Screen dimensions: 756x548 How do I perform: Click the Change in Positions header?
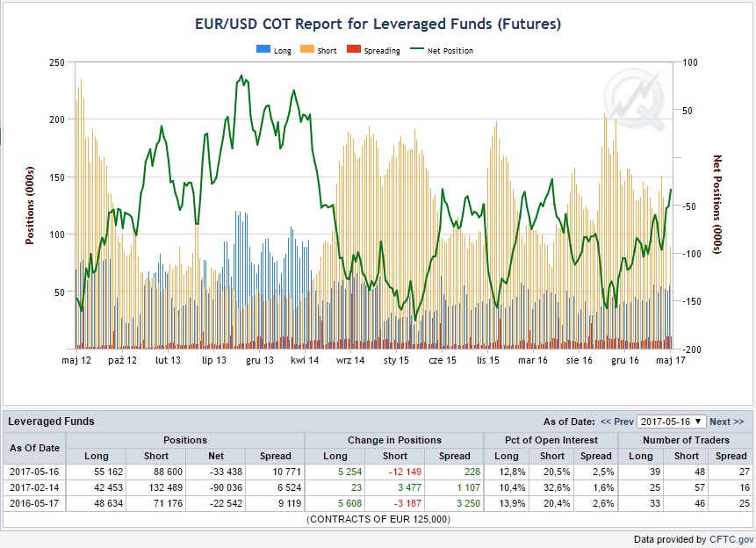(394, 440)
